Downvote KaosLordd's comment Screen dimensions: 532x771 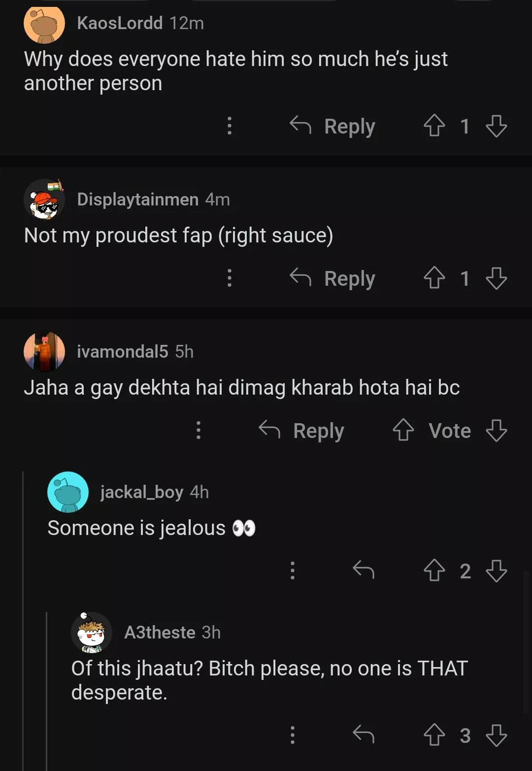coord(496,126)
